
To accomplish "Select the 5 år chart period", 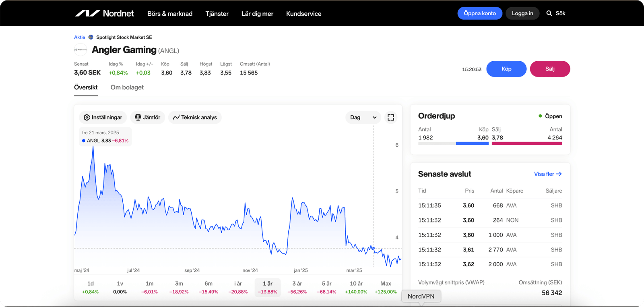I will pyautogui.click(x=326, y=287).
